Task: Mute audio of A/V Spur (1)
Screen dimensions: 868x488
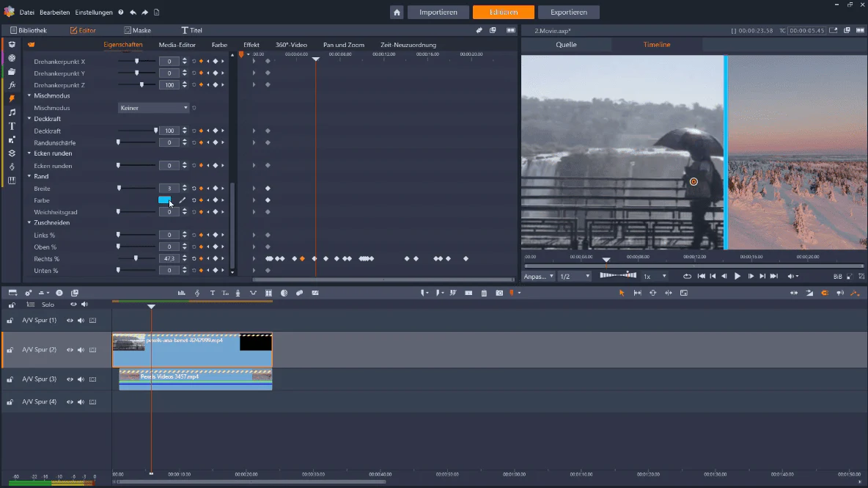Action: (x=81, y=321)
